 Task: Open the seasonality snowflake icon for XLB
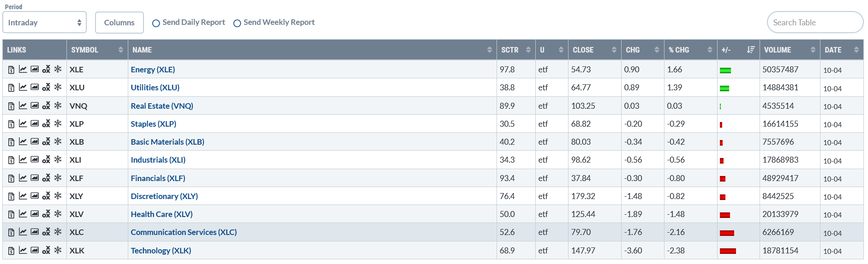(58, 141)
